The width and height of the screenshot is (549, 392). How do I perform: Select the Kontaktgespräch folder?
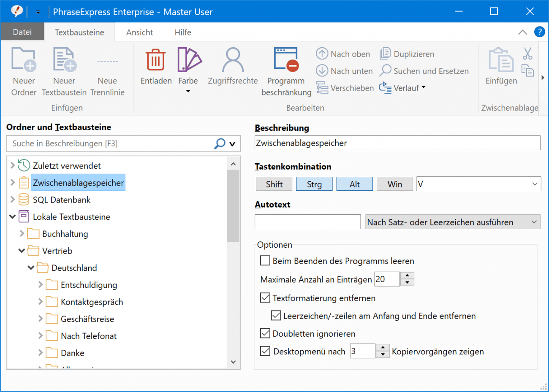92,302
